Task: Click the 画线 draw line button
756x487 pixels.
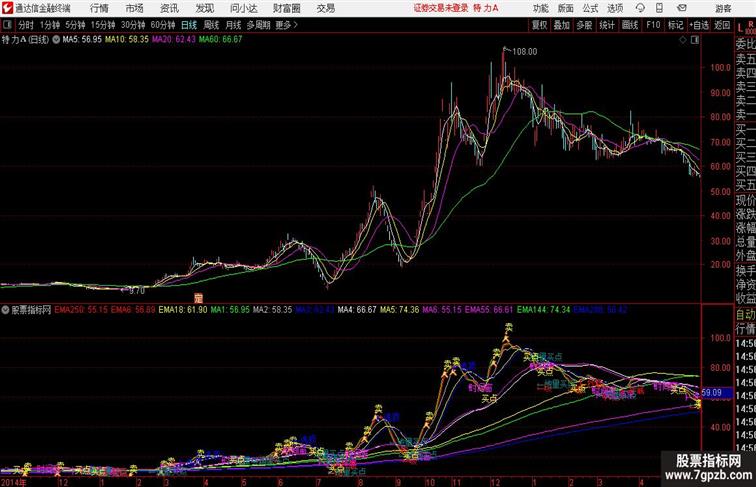Action: tap(630, 25)
